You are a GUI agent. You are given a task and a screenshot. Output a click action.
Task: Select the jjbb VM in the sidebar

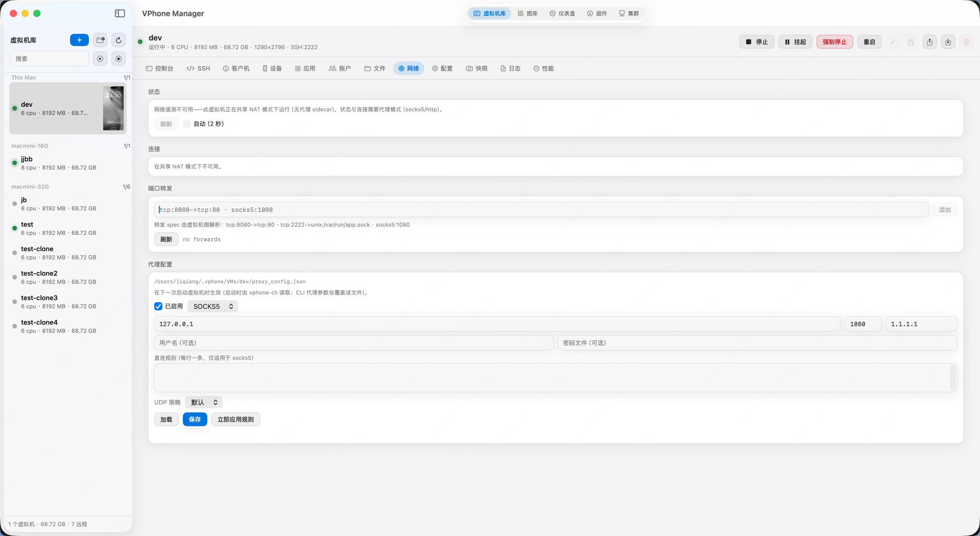pos(68,163)
